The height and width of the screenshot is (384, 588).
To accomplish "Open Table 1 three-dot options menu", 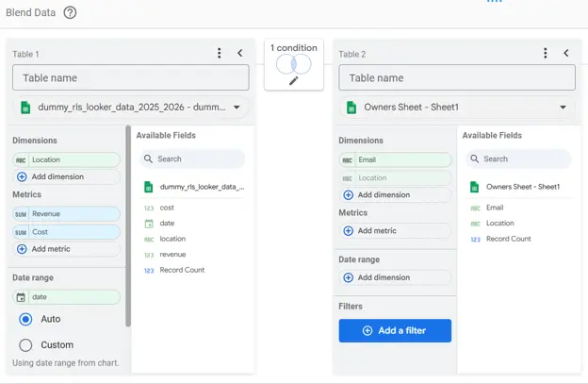I will (220, 54).
